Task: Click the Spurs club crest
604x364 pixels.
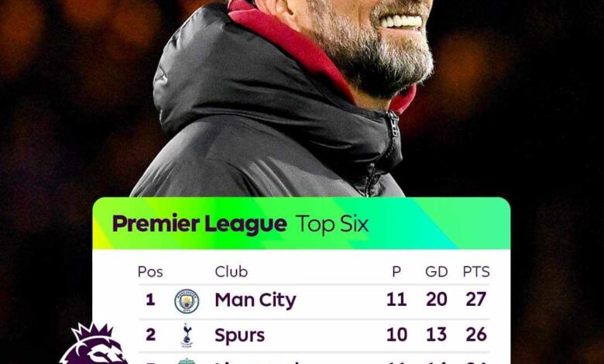Action: [x=187, y=335]
